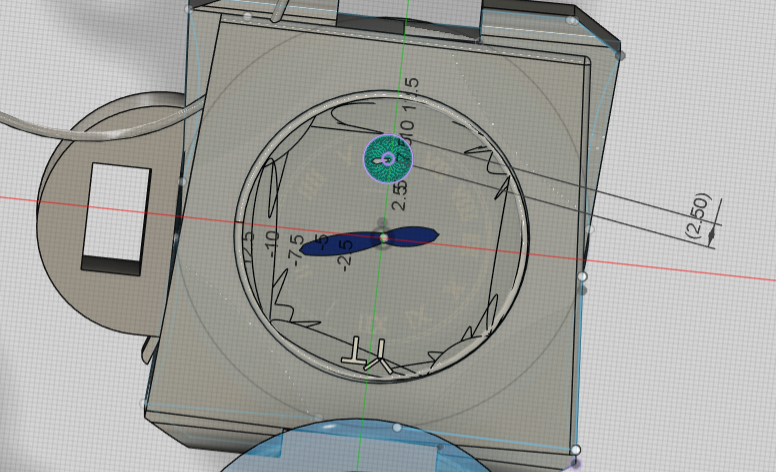Click the sketch origin point at propeller center
Viewport: 776px width, 472px height.
pyautogui.click(x=383, y=237)
